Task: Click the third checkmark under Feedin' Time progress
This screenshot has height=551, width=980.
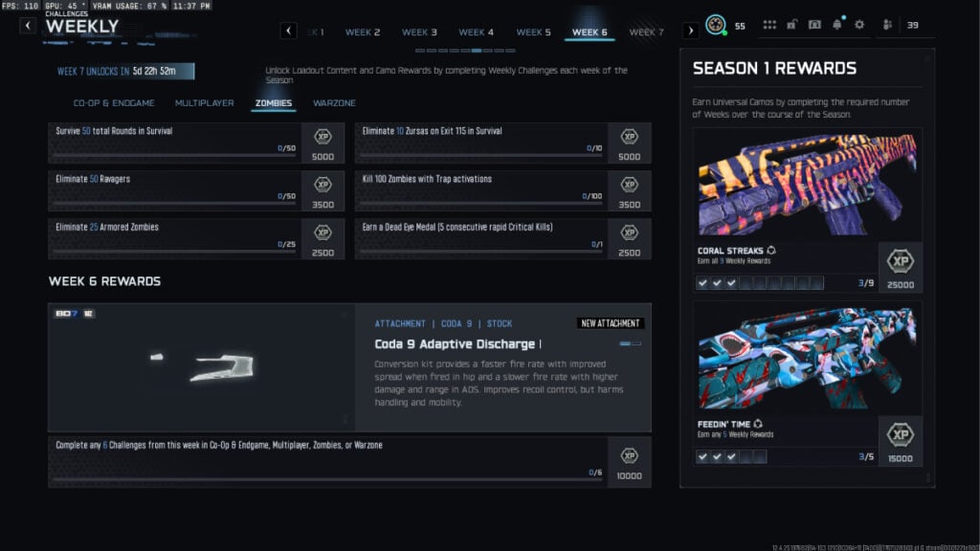Action: [732, 456]
